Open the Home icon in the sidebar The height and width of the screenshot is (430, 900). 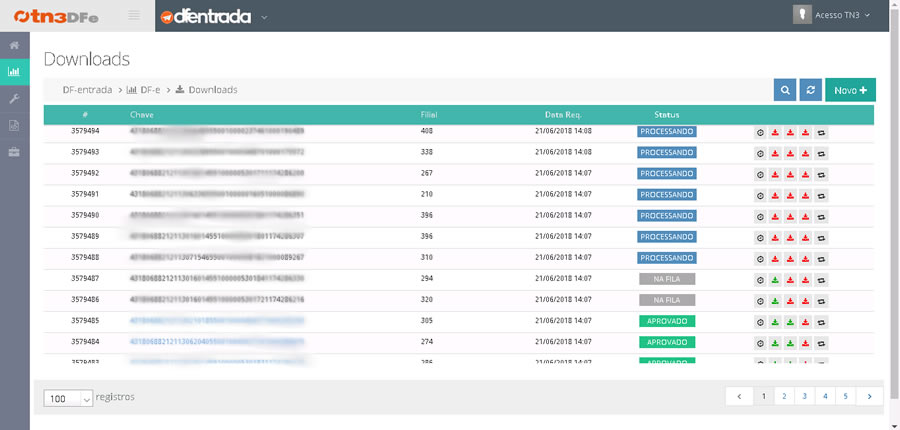click(x=14, y=46)
